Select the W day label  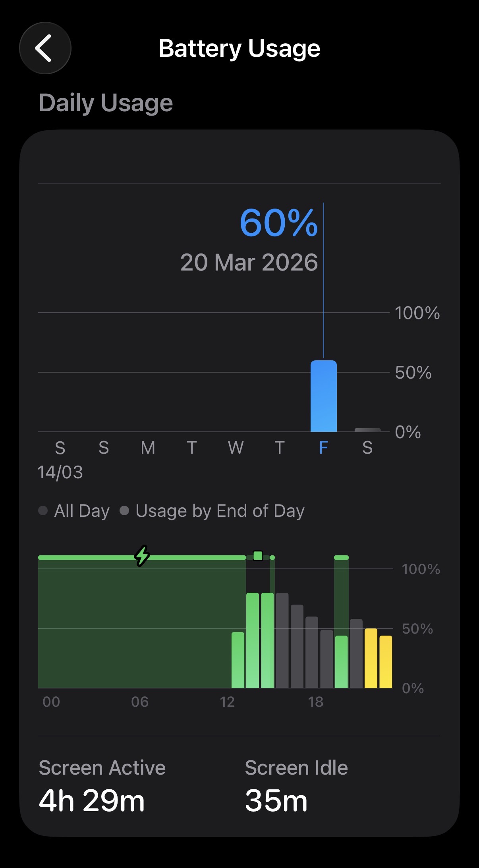pos(236,448)
